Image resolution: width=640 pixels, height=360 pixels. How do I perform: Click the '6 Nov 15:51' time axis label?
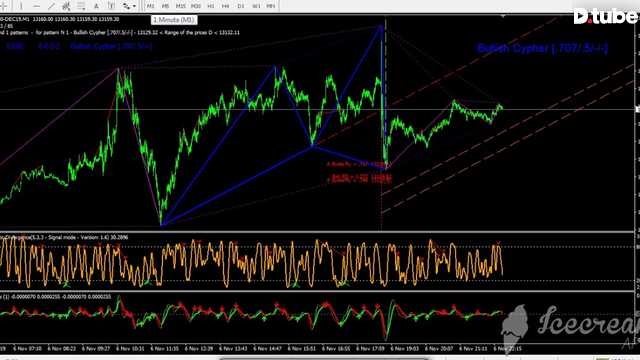302,349
